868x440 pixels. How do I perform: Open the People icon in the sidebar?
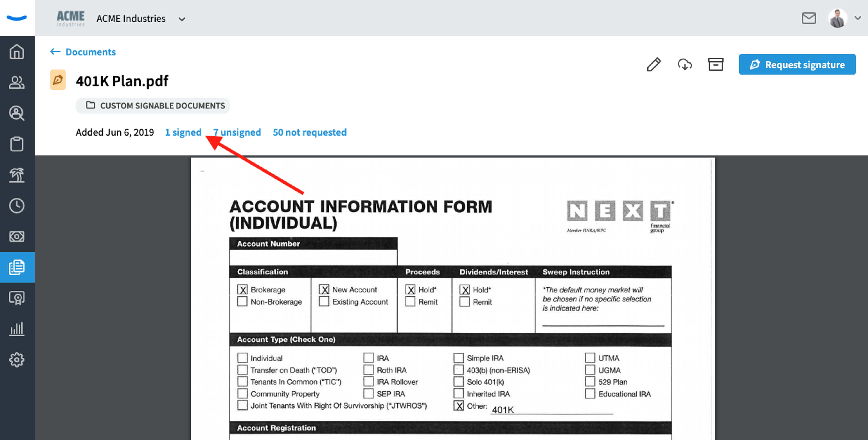[x=17, y=82]
